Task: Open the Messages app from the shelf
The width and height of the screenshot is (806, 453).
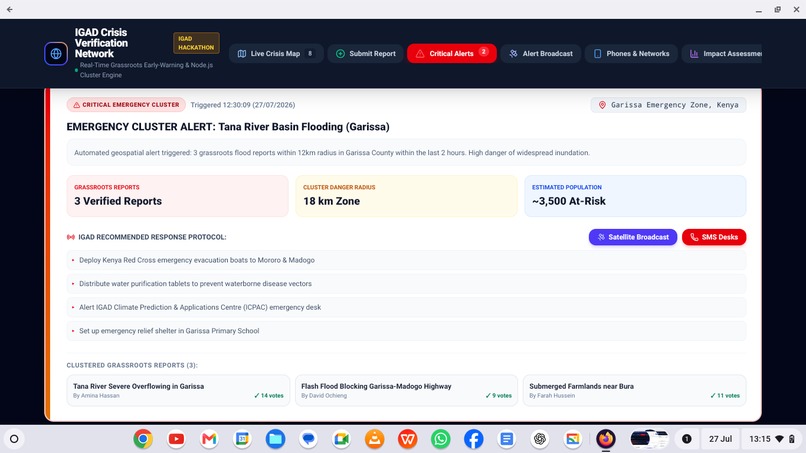Action: [308, 439]
